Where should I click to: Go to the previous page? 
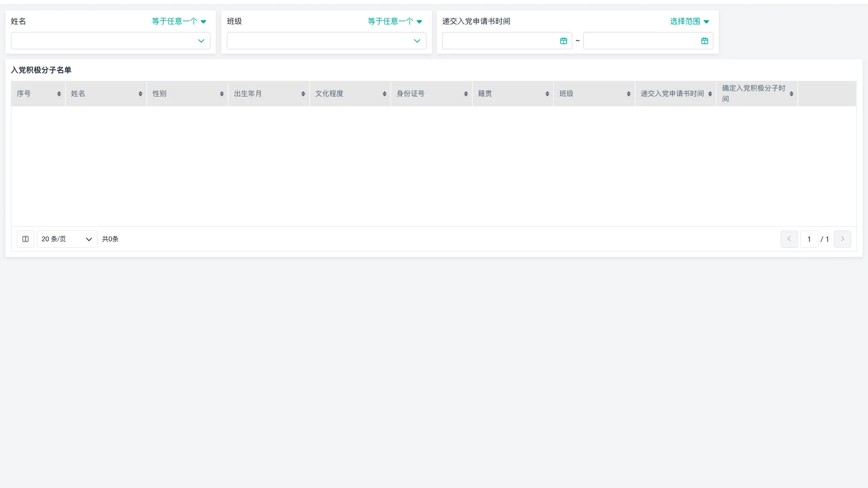tap(789, 239)
